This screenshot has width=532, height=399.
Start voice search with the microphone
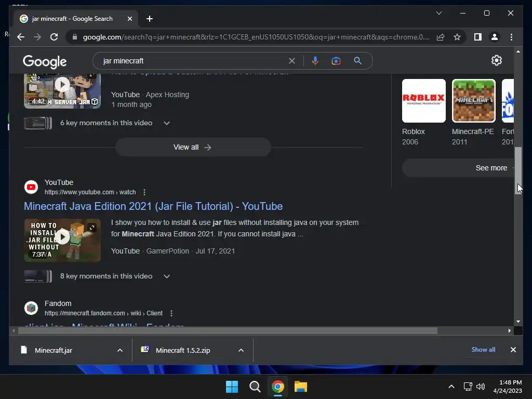tap(315, 61)
